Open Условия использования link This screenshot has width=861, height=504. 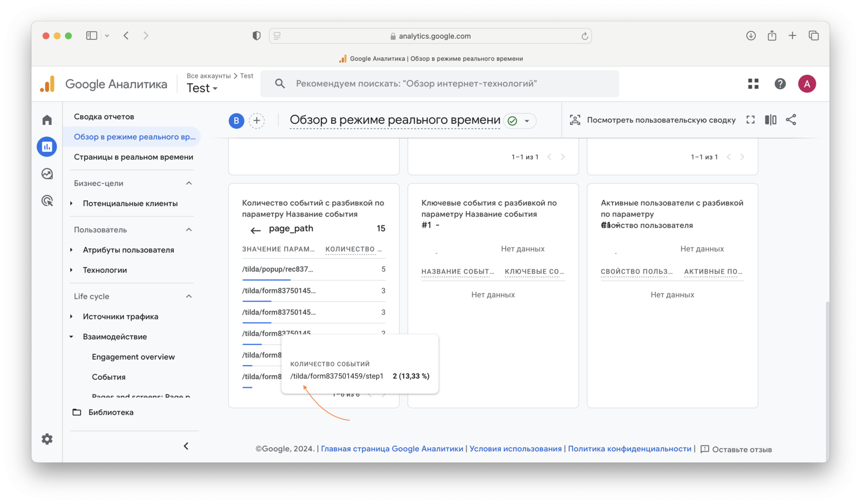pos(516,449)
